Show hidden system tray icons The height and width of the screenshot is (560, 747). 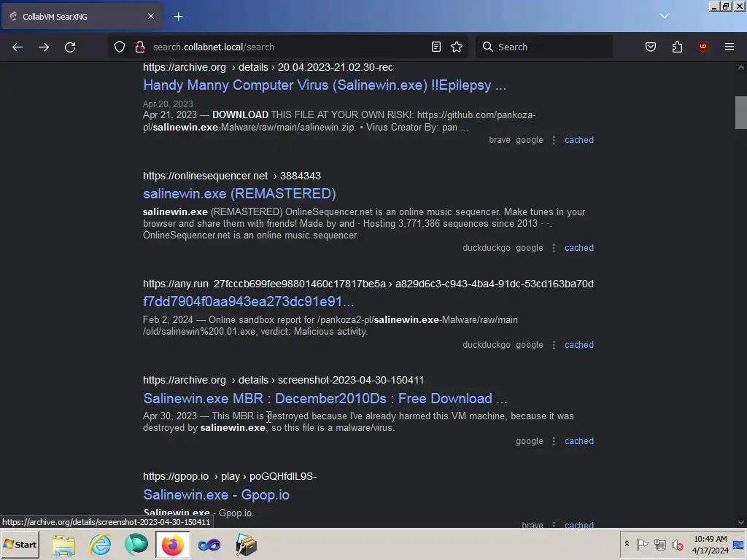[x=627, y=544]
